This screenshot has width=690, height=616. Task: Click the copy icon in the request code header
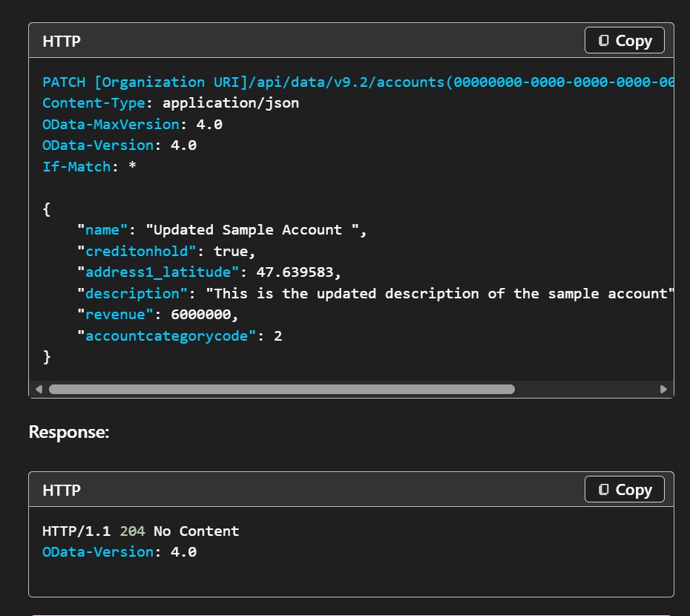click(604, 41)
